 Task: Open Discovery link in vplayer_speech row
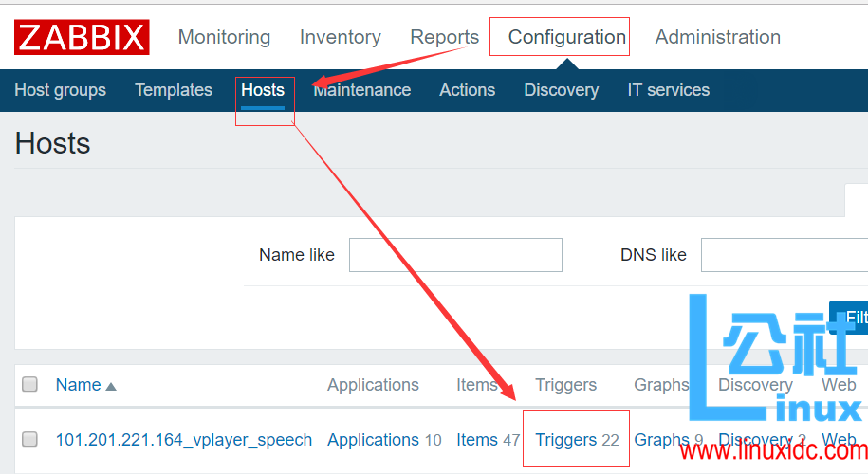point(755,440)
